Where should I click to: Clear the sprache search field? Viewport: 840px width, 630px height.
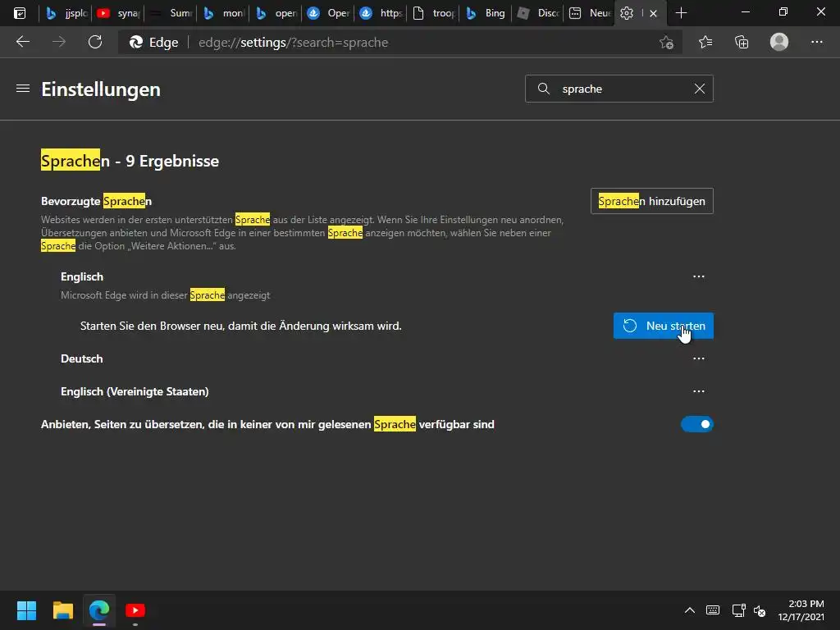click(700, 89)
